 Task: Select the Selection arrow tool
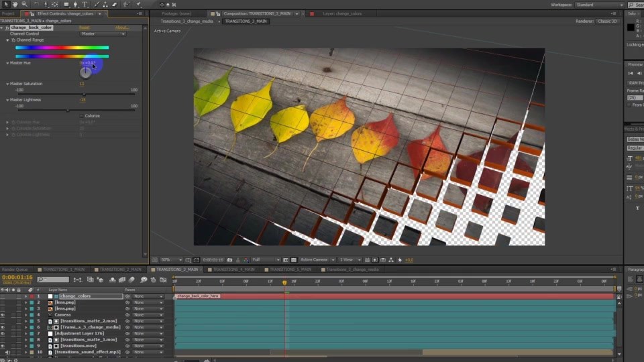coord(6,5)
